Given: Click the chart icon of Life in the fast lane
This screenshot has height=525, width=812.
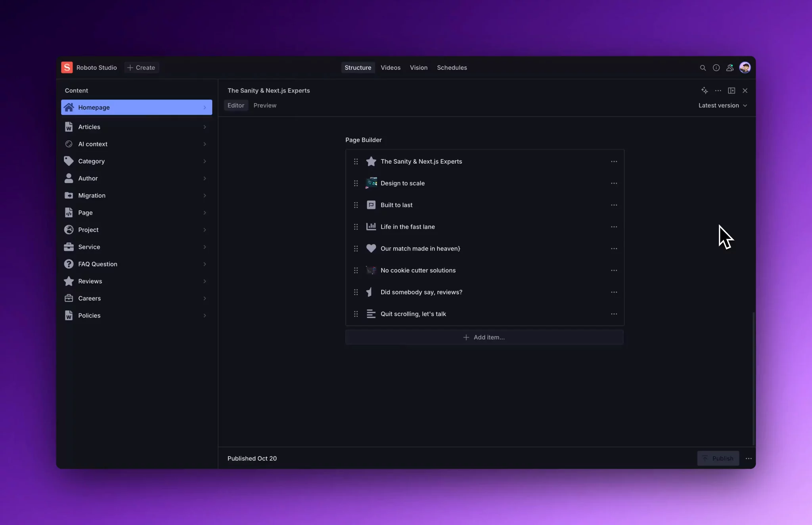Looking at the screenshot, I should (x=371, y=227).
